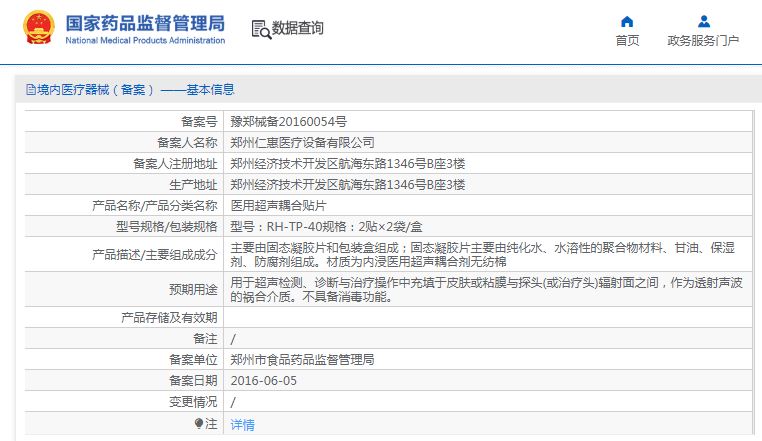Select the date 2016-06-05
The image size is (762, 441).
[x=264, y=381]
